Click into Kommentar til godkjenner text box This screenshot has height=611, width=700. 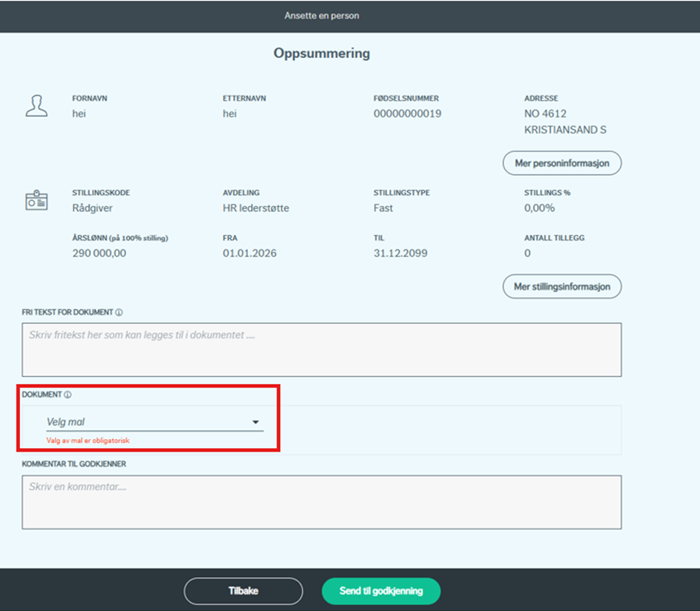pyautogui.click(x=321, y=502)
